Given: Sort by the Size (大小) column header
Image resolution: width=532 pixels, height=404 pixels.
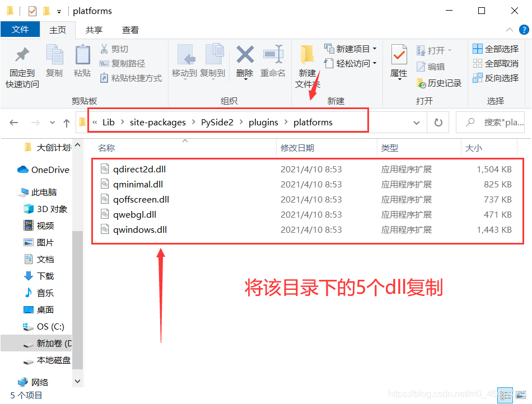Looking at the screenshot, I should point(489,148).
